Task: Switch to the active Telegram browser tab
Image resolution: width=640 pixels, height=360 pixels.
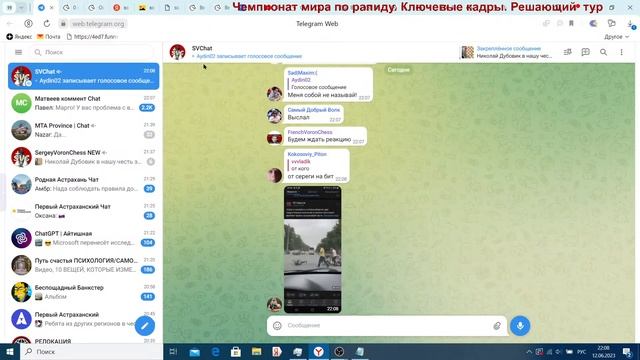Action: [x=45, y=7]
